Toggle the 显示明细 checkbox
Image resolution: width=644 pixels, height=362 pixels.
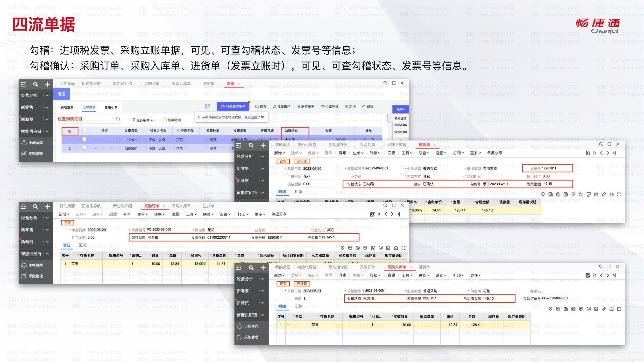(x=164, y=120)
